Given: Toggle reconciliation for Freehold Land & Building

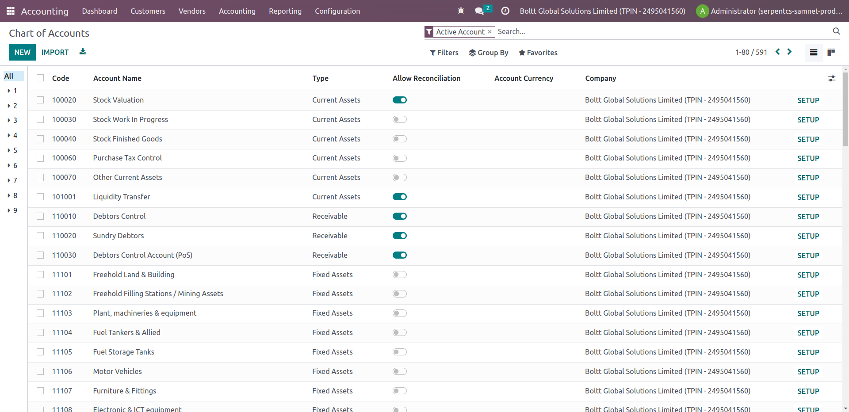Looking at the screenshot, I should (400, 274).
